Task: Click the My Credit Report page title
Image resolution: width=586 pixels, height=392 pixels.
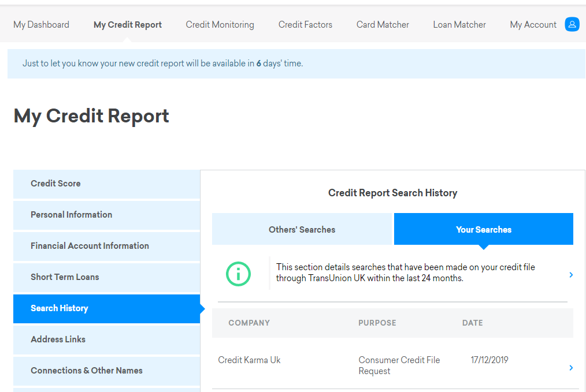Action: (x=91, y=116)
